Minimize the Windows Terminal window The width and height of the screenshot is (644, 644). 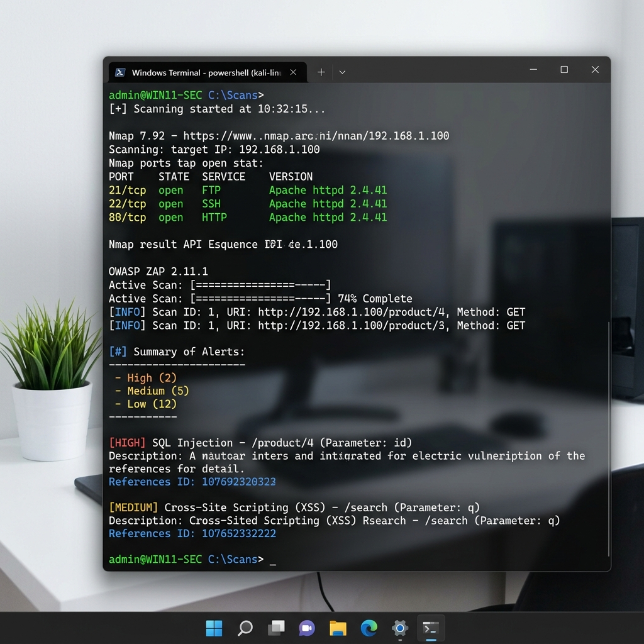pos(533,69)
